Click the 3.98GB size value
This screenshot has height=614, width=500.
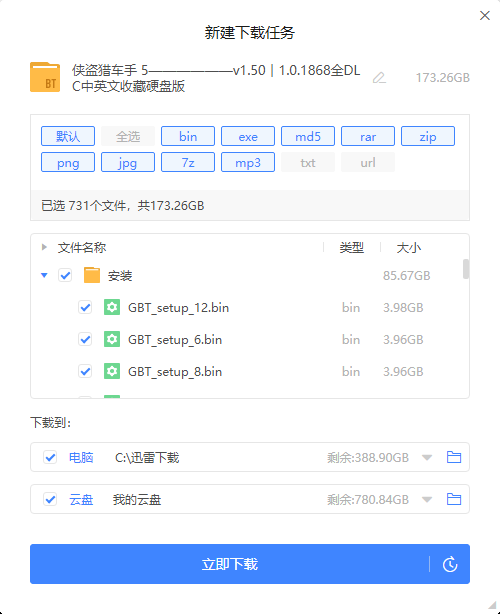pos(403,308)
